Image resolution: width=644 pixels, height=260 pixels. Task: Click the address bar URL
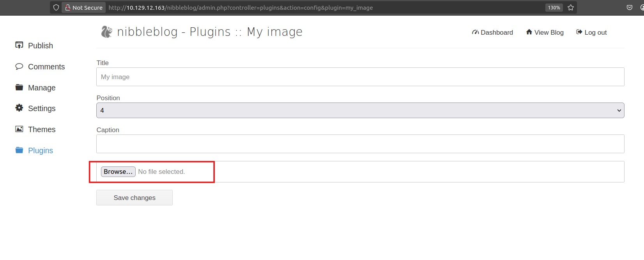(x=241, y=7)
